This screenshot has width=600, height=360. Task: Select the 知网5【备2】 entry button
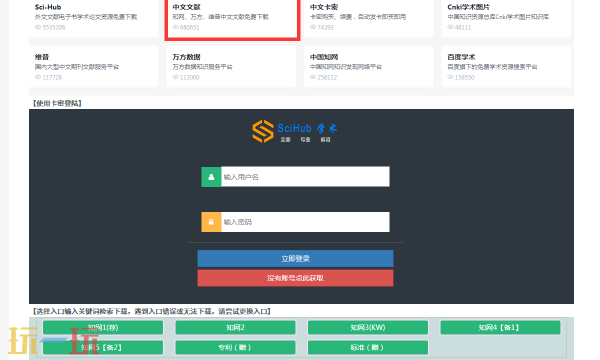point(103,347)
